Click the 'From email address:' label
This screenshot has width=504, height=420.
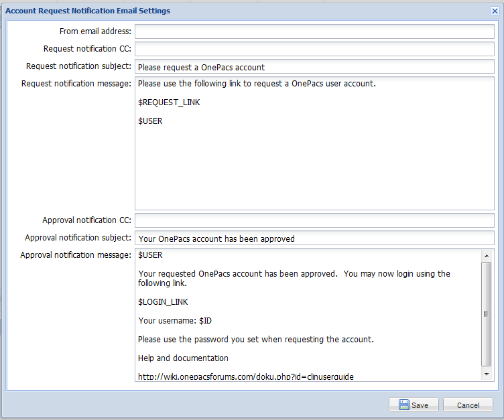point(95,31)
